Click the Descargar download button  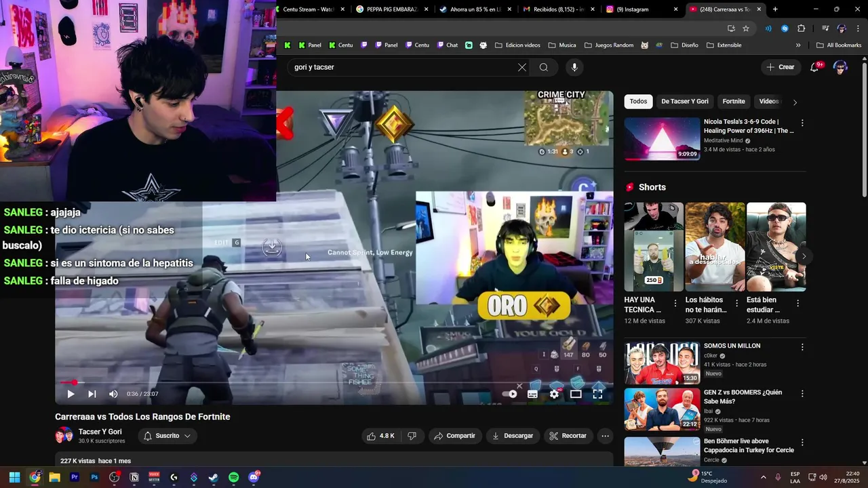pos(513,436)
